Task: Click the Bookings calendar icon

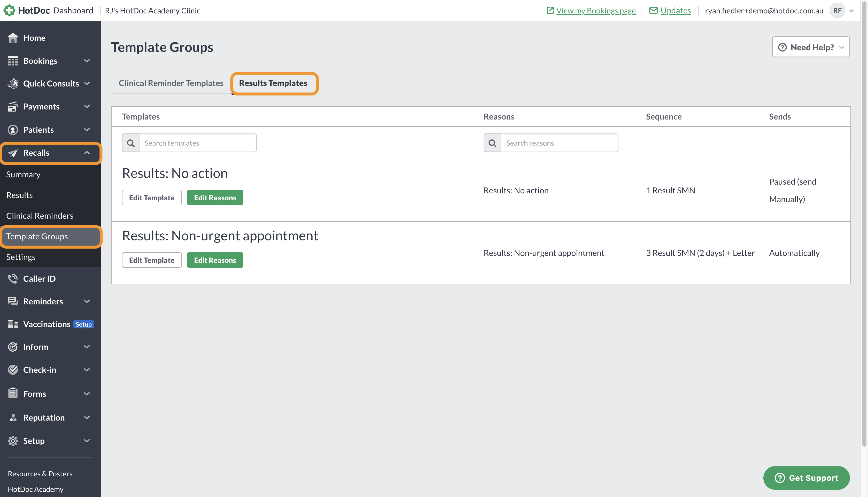Action: 13,61
